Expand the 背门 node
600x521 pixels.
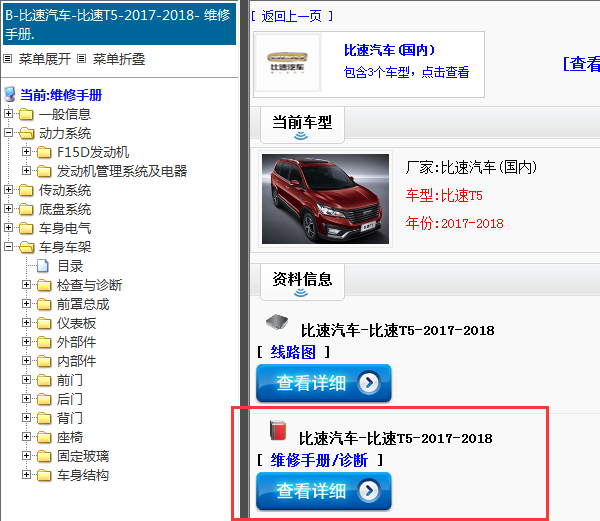(x=26, y=418)
